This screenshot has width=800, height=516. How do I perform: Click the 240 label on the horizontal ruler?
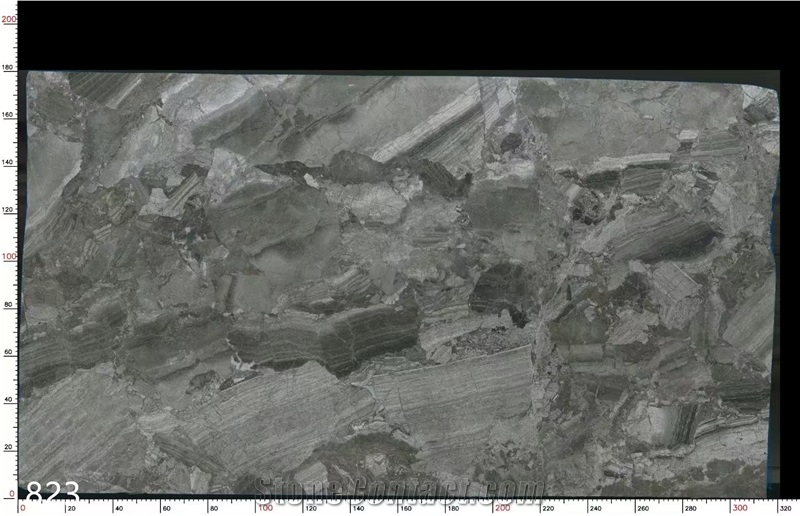[595, 509]
